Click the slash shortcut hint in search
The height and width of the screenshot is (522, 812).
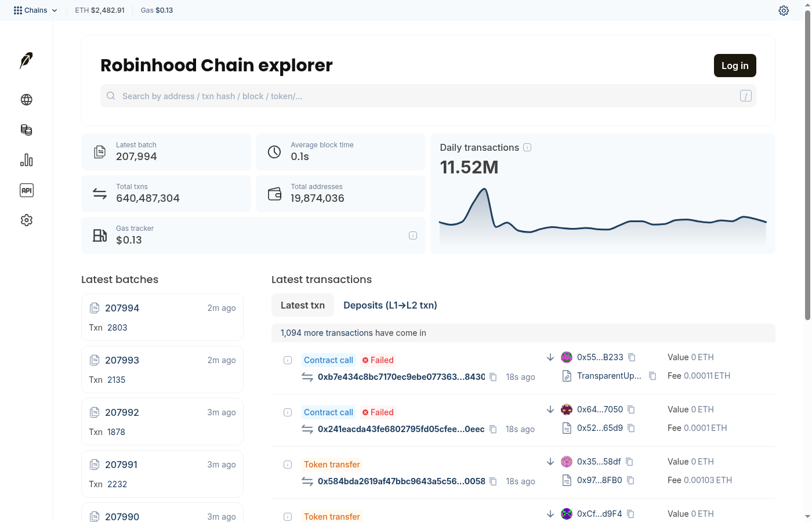[746, 96]
